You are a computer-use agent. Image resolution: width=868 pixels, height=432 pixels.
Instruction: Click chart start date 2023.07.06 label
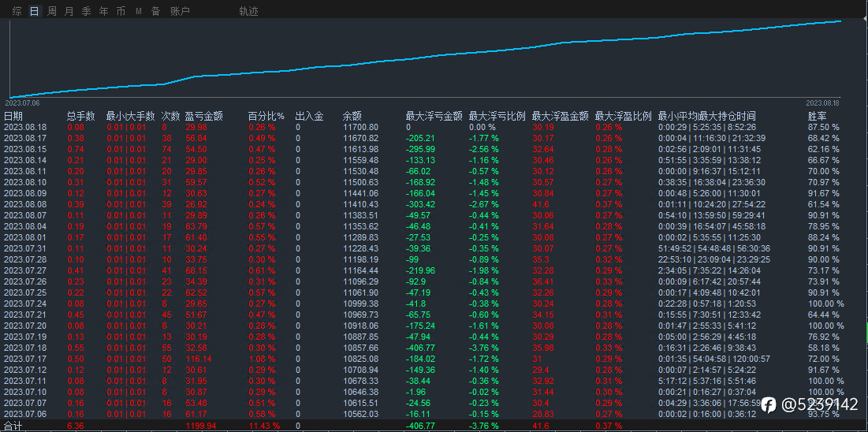point(22,103)
